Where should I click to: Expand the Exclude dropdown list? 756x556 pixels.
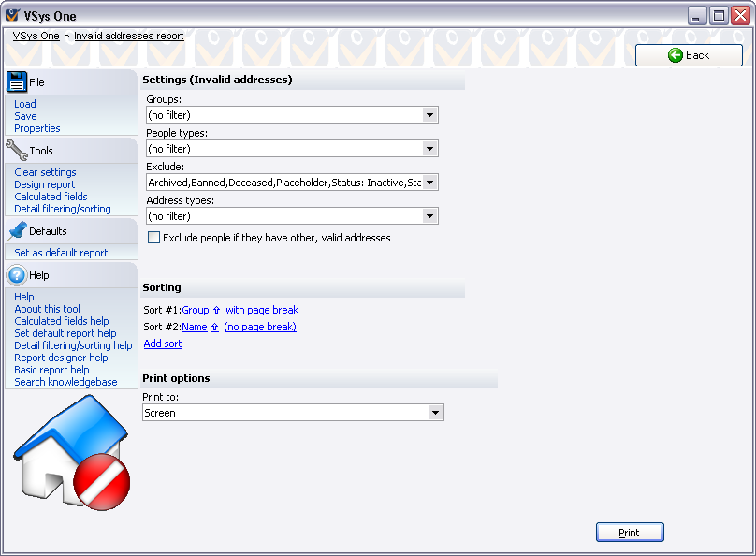pyautogui.click(x=429, y=183)
